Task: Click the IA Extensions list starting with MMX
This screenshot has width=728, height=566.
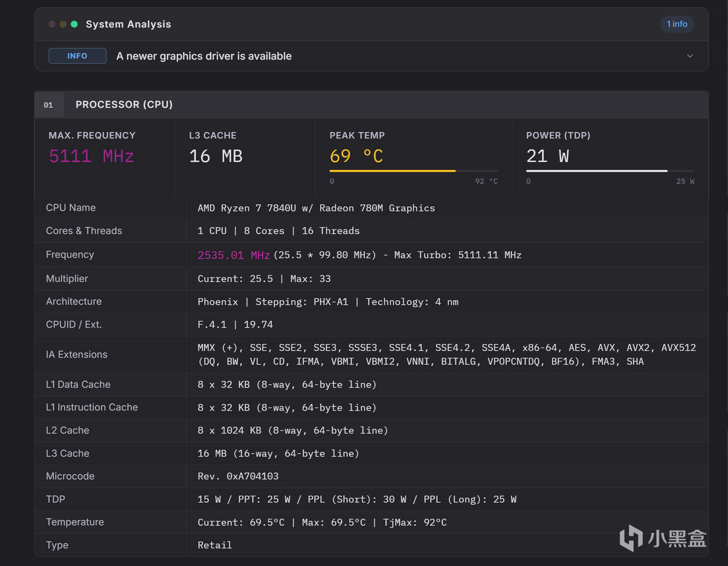Action: [x=447, y=354]
